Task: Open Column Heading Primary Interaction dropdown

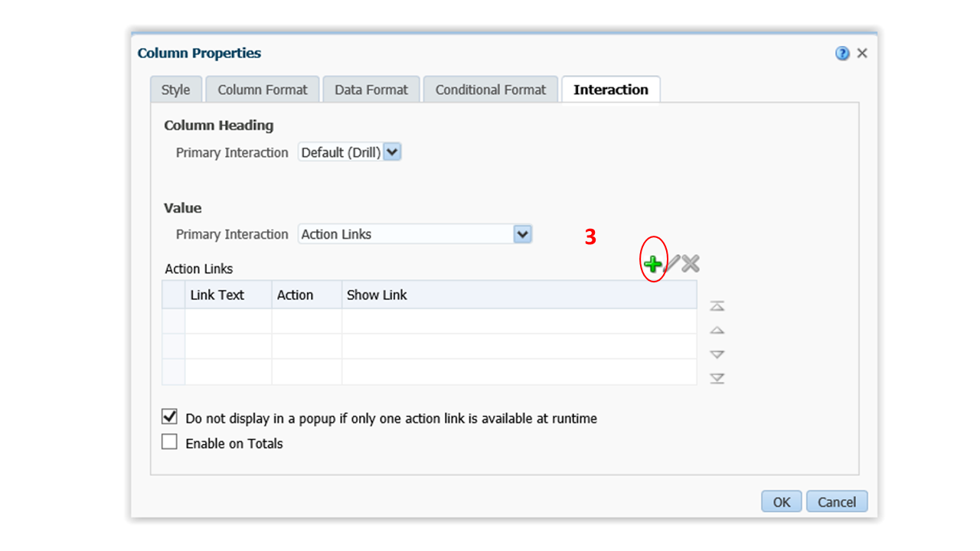Action: 350,152
